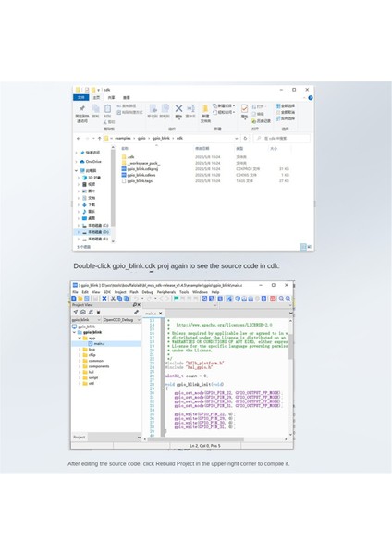Click the delete X icon in Explorer ribbon
Image resolution: width=392 pixels, height=555 pixels.
tap(178, 108)
